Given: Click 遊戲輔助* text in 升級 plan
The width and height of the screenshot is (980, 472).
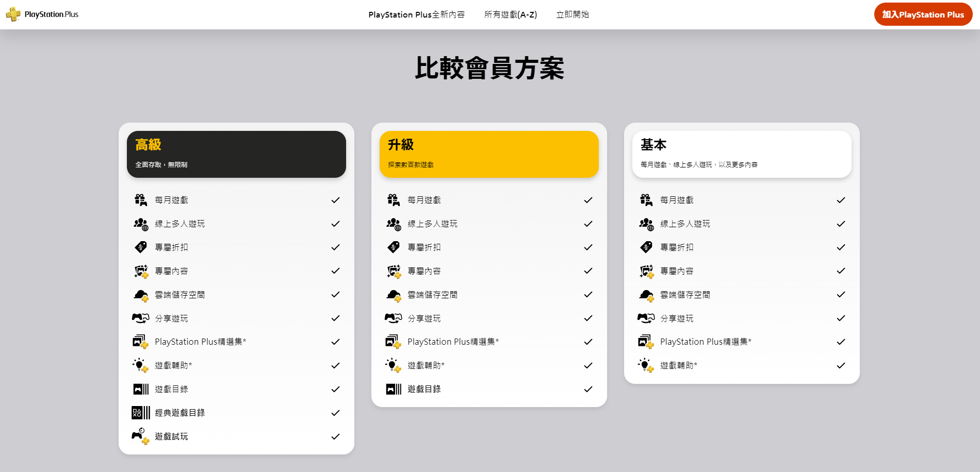Looking at the screenshot, I should pos(426,365).
